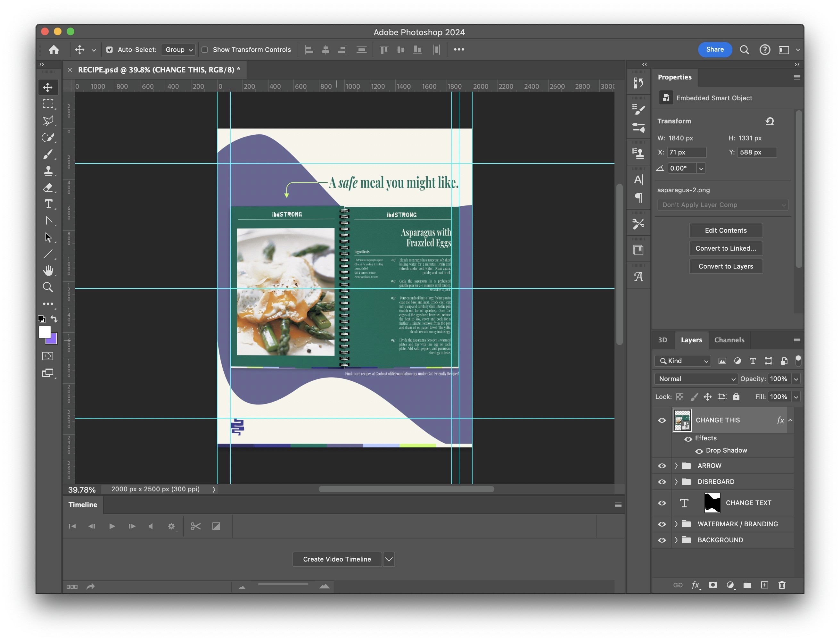This screenshot has width=840, height=641.
Task: Open the Auto-Select Group dropdown
Action: (x=178, y=50)
